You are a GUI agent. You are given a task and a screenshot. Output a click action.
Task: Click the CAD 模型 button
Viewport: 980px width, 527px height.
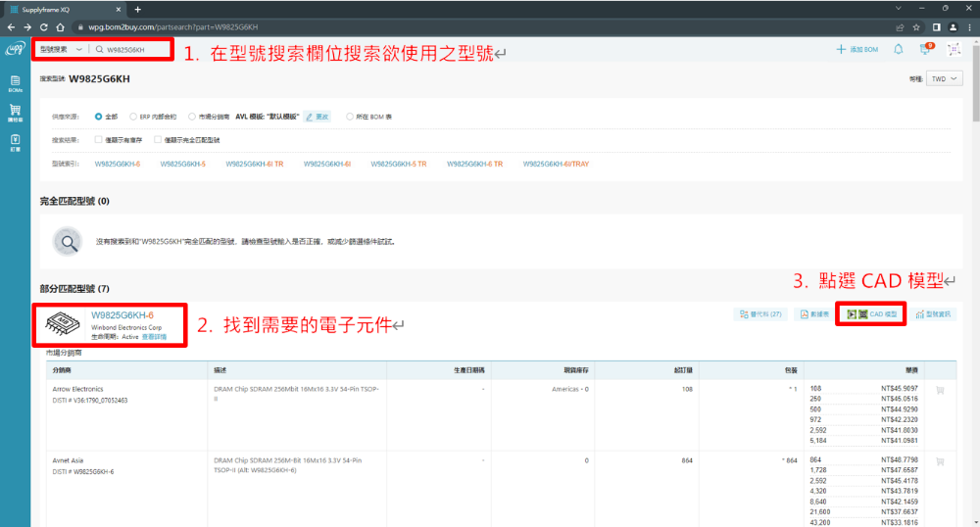click(871, 314)
